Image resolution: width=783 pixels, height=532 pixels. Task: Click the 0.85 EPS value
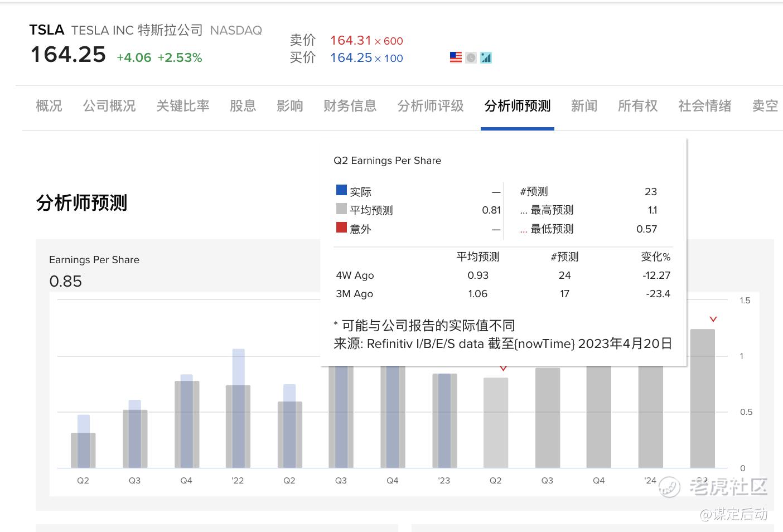click(x=65, y=282)
